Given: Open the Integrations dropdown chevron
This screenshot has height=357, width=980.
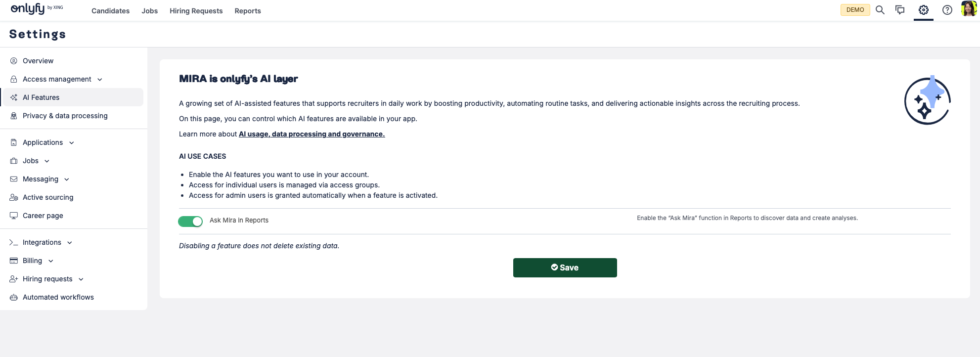Looking at the screenshot, I should (69, 242).
